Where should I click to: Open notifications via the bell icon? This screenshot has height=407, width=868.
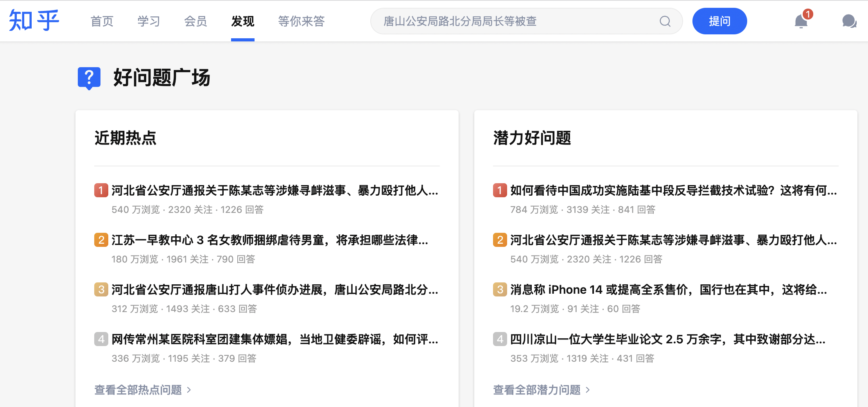point(801,21)
